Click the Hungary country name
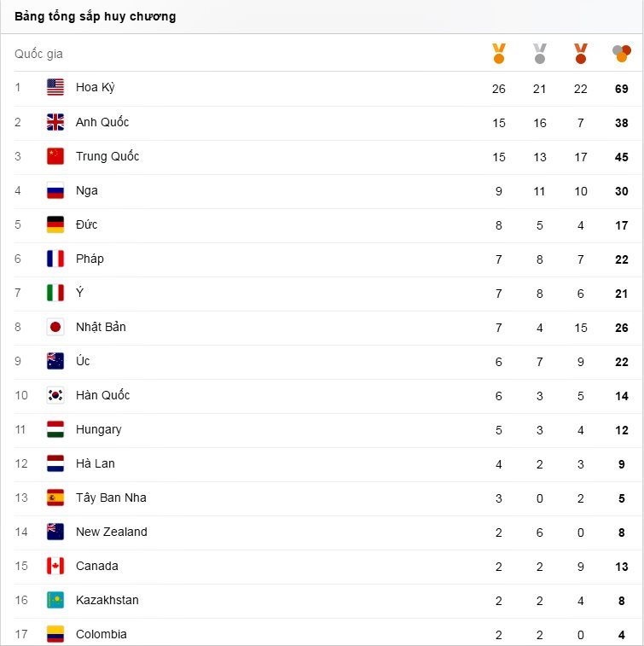The image size is (644, 646). (98, 429)
